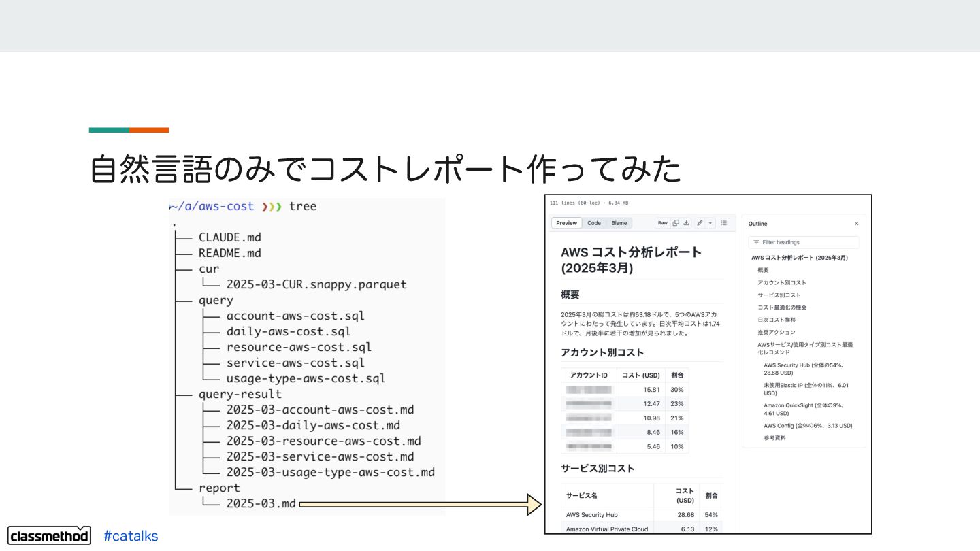Select 2025-03-usage-type-aws-cost.md file
This screenshot has width=980, height=551.
pos(331,472)
